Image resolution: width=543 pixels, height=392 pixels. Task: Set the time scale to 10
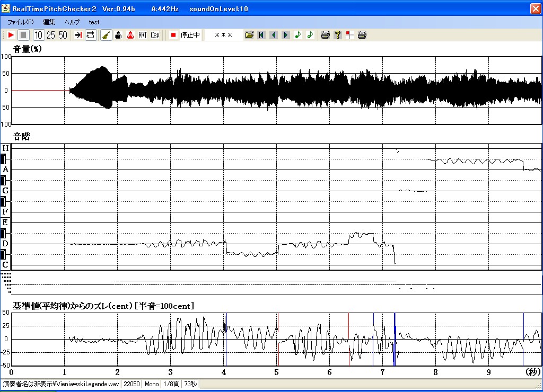38,35
